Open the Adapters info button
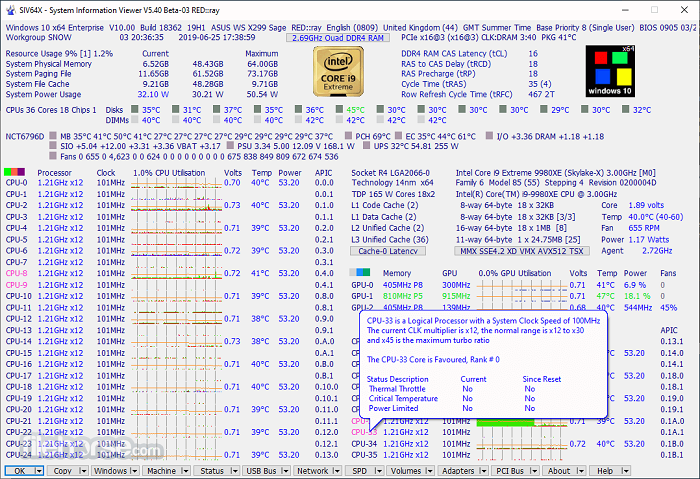The image size is (700, 479). (x=458, y=471)
